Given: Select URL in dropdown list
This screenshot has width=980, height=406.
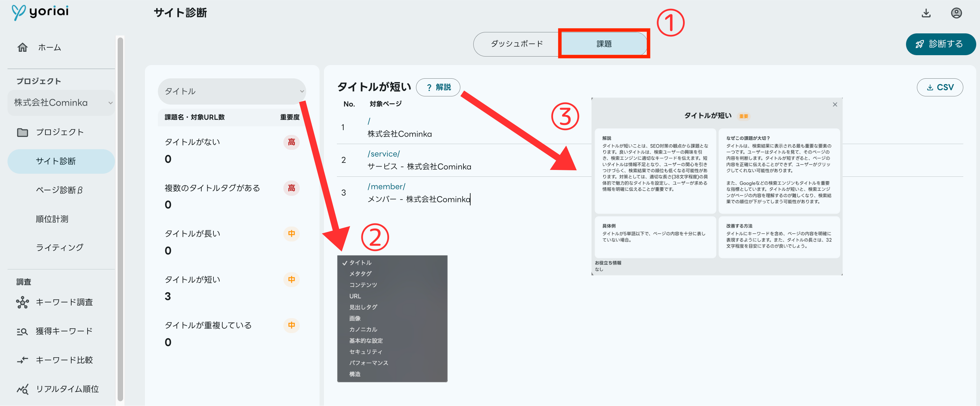Looking at the screenshot, I should (x=355, y=296).
